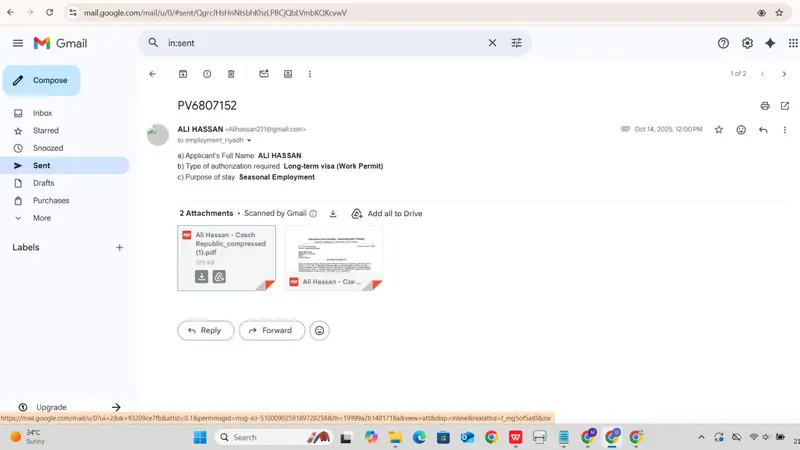Go to the newer conversation arrow
Viewport: 800px width, 450px height.
[762, 74]
